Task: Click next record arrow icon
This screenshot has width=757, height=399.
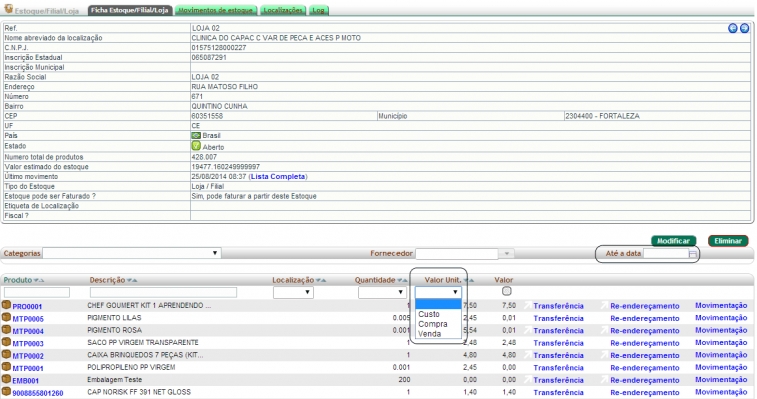Action: (x=744, y=28)
